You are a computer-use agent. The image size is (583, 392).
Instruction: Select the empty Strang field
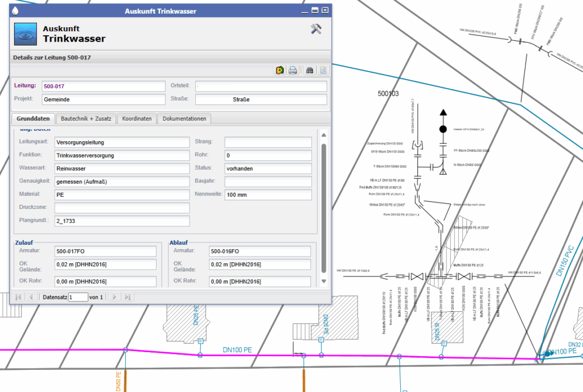pos(268,142)
